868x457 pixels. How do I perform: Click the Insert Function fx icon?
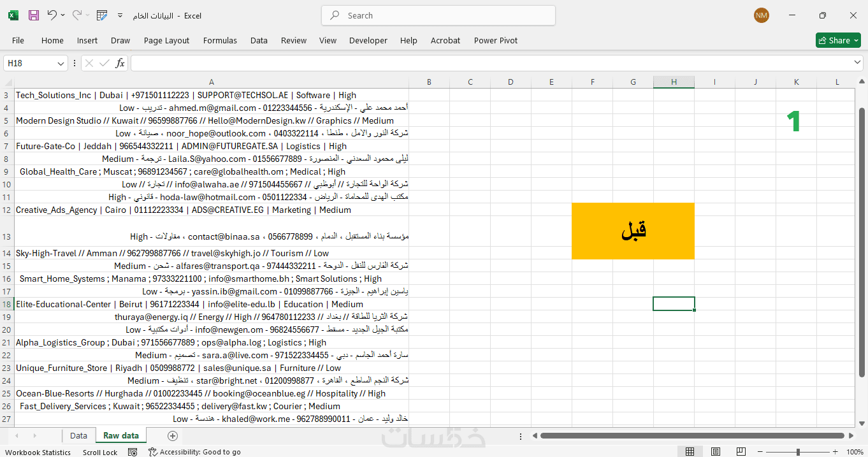(x=120, y=63)
